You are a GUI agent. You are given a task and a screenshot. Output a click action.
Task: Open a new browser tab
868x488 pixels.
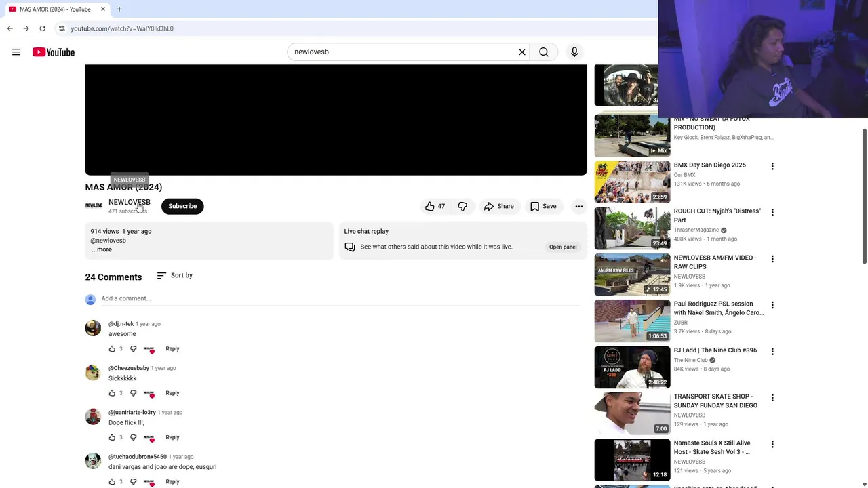119,9
